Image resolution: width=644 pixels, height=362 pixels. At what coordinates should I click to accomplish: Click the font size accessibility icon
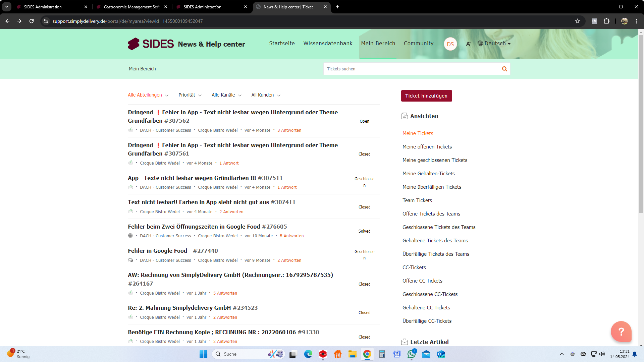(468, 44)
